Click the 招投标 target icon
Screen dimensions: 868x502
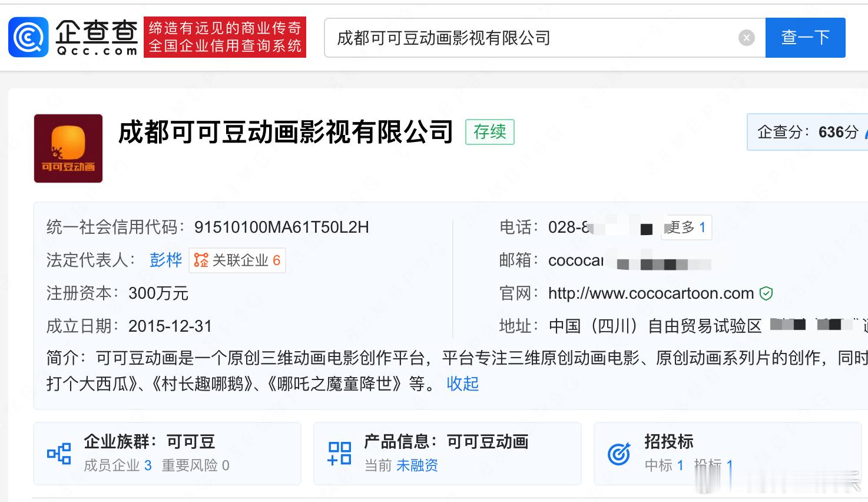point(619,454)
